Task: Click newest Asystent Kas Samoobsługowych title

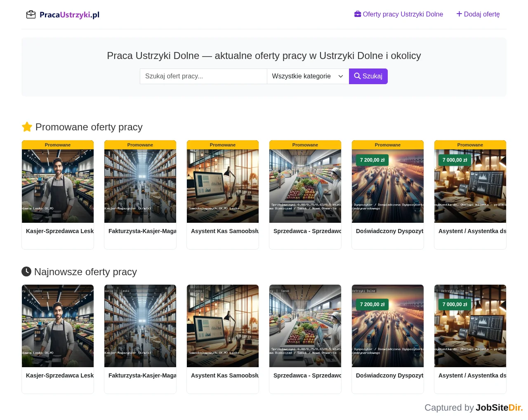Action: 225,375
